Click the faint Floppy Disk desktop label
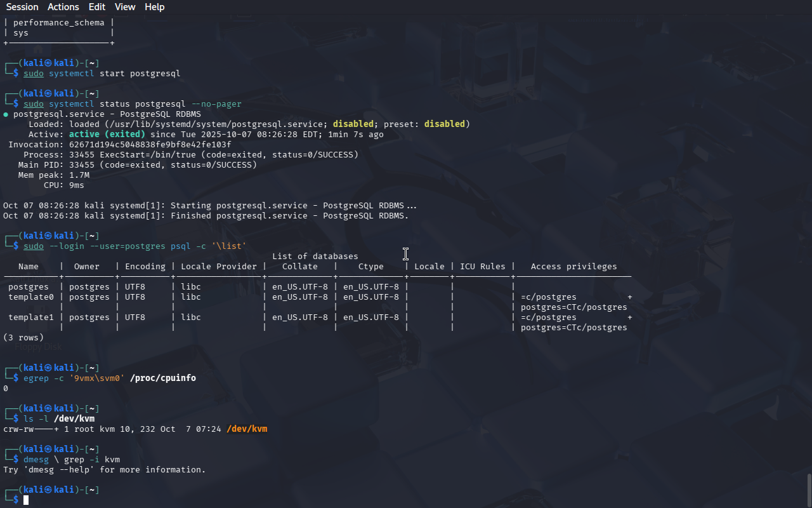 pos(38,347)
